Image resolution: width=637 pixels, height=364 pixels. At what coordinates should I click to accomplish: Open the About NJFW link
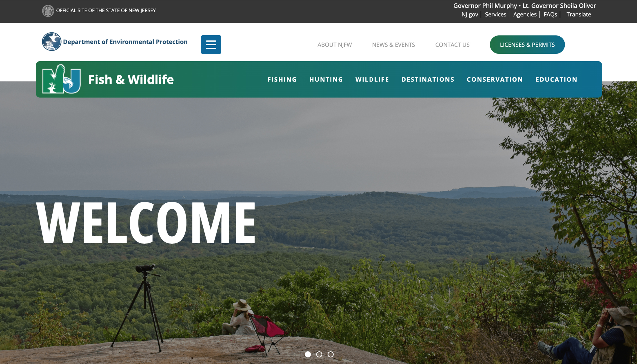point(335,45)
